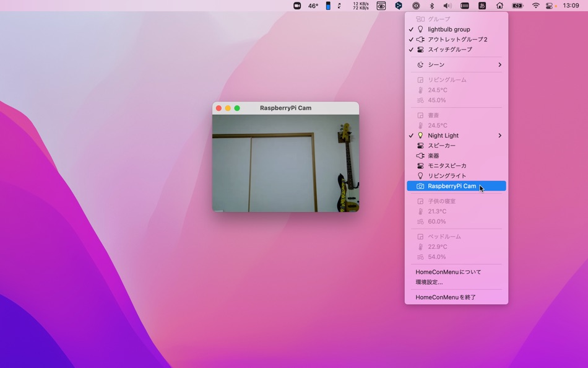Close the RaspberryPi Cam window

point(218,108)
